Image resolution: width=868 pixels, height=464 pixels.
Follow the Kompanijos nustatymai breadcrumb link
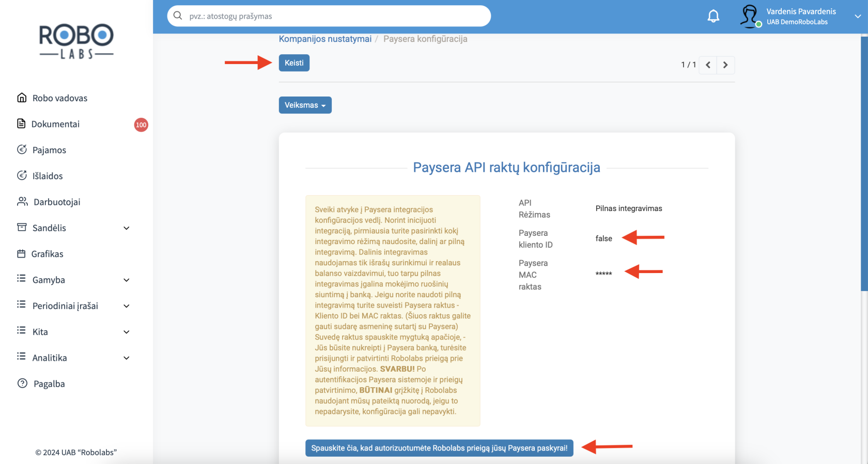(x=325, y=39)
